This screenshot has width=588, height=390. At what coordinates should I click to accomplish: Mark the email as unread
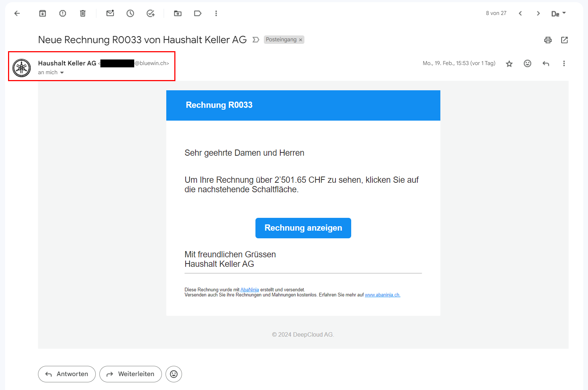coord(110,14)
